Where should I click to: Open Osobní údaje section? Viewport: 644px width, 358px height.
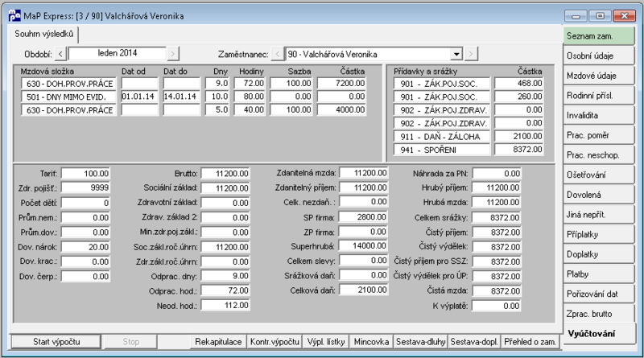(598, 56)
